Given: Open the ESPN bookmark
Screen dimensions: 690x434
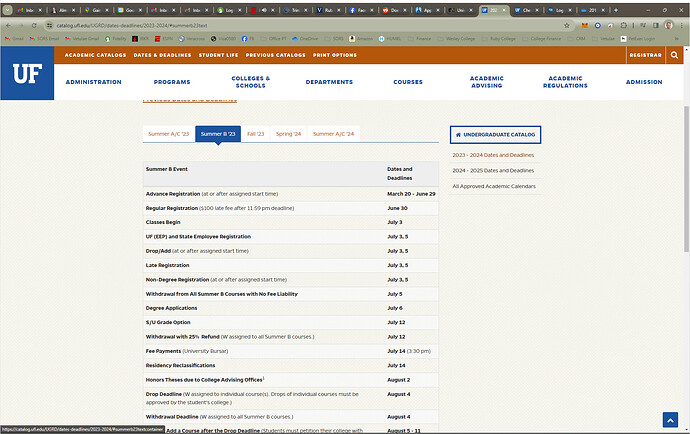Looking at the screenshot, I should coord(164,39).
